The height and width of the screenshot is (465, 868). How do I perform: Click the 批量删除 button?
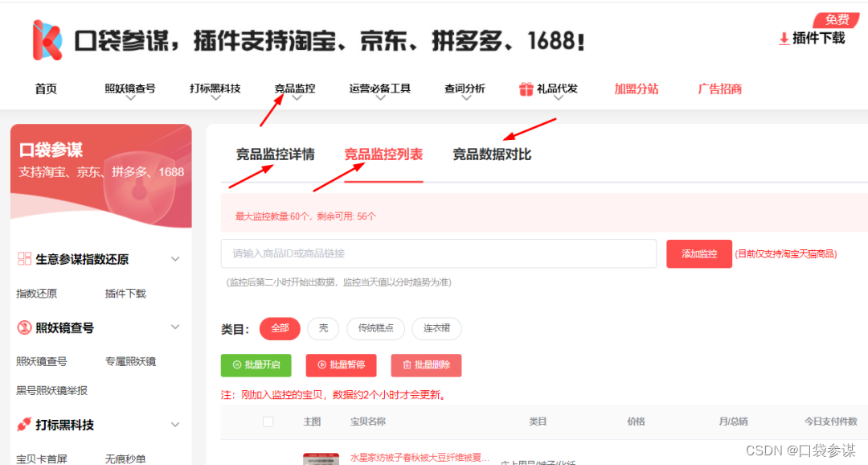(x=426, y=364)
